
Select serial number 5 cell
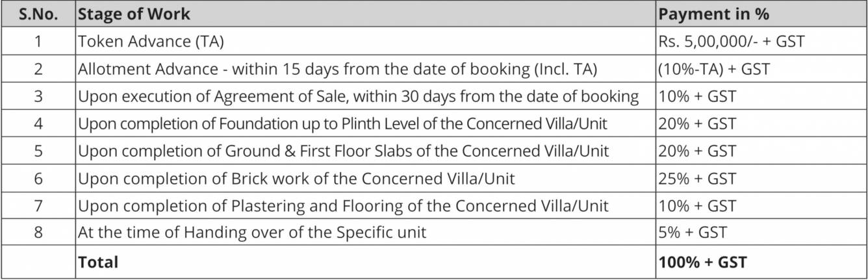click(38, 151)
